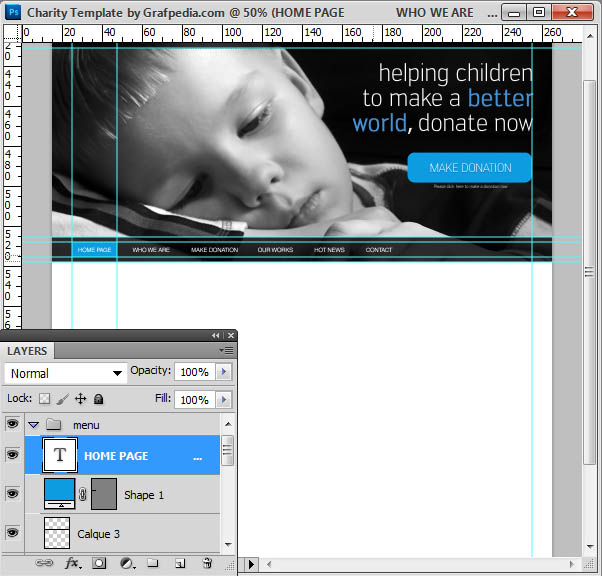
Task: Open the fx layer style menu
Action: click(x=72, y=563)
